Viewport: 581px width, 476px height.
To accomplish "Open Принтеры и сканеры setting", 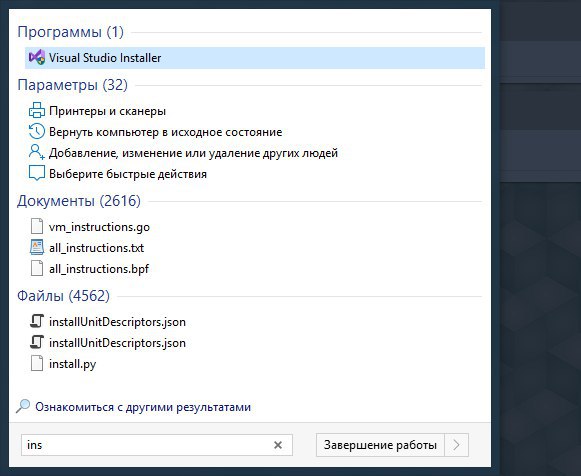I will [x=107, y=111].
